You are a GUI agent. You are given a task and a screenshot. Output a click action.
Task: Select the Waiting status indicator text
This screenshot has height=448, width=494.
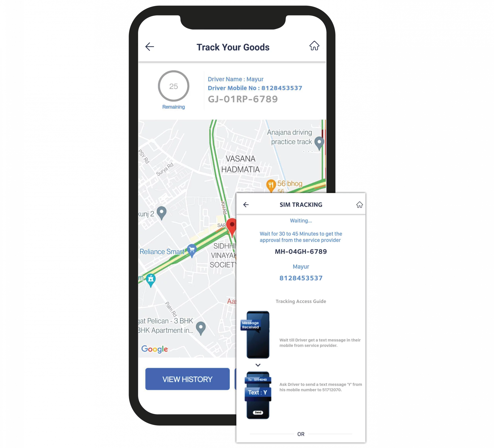302,221
